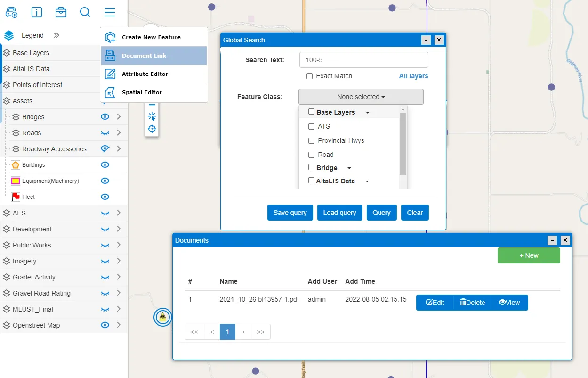Select Document Link menu item
Screen dimensions: 588x378
154,56
